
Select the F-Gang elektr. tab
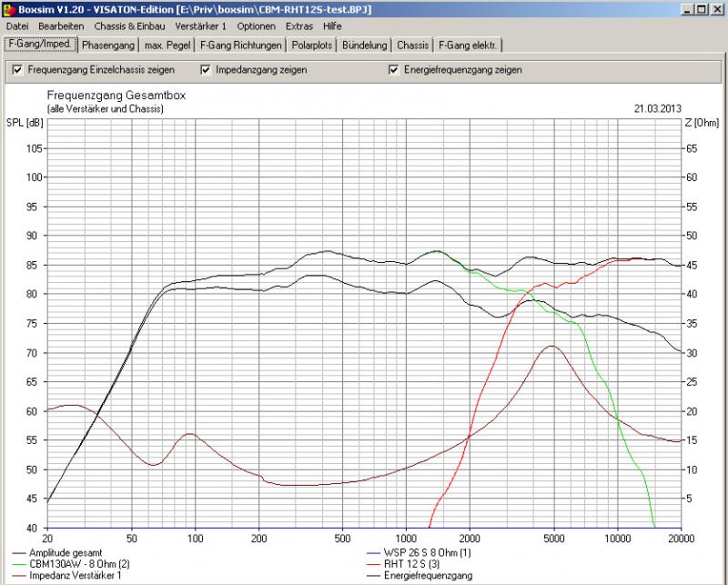click(x=468, y=45)
